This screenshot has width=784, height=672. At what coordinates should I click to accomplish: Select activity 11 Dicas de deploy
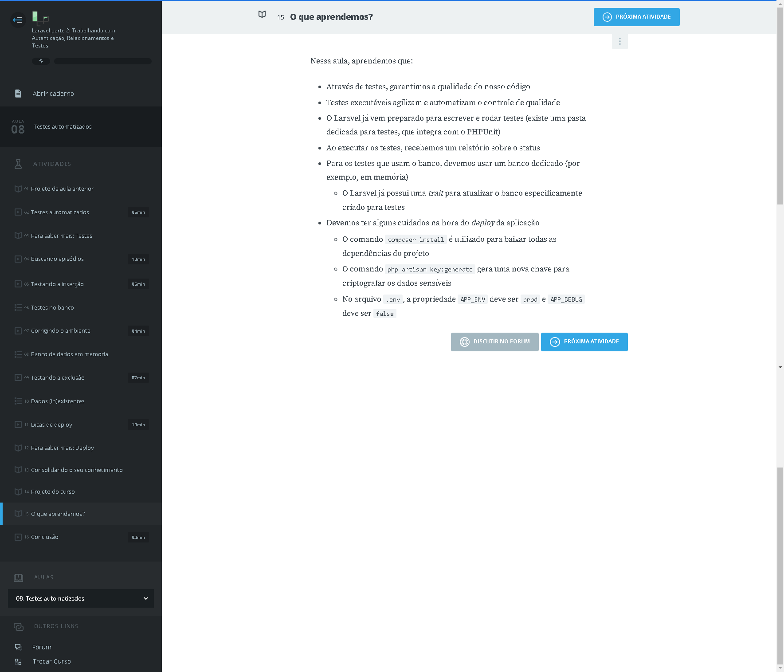tap(51, 425)
